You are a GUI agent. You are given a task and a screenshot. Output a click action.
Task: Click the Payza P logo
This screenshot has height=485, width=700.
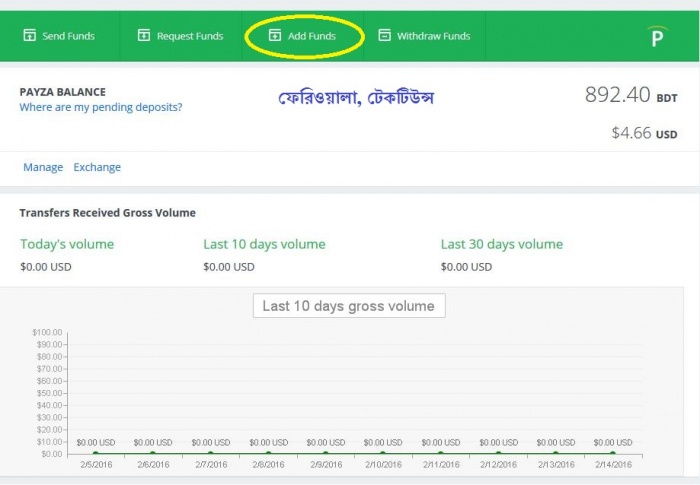pyautogui.click(x=657, y=37)
